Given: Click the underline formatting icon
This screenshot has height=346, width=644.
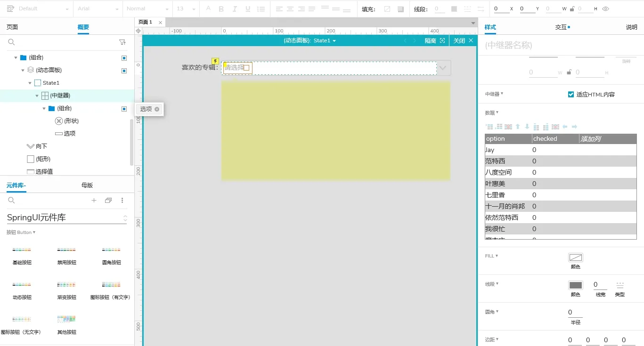Looking at the screenshot, I should pyautogui.click(x=248, y=9).
